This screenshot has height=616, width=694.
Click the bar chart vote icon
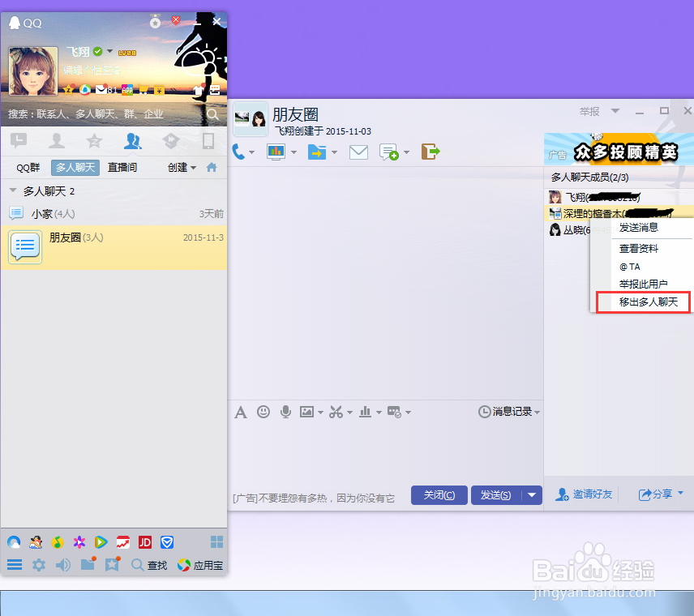365,412
